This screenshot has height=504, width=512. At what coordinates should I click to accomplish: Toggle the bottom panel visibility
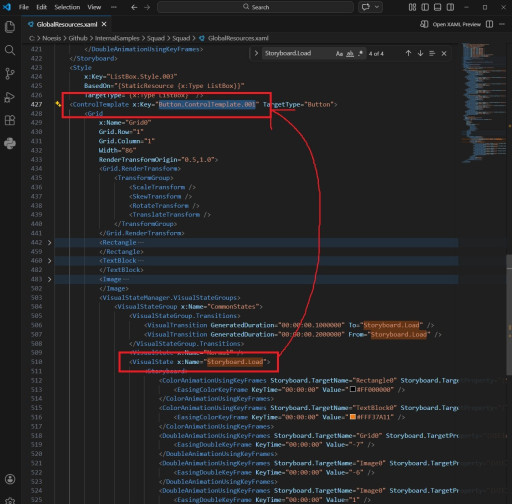point(438,7)
